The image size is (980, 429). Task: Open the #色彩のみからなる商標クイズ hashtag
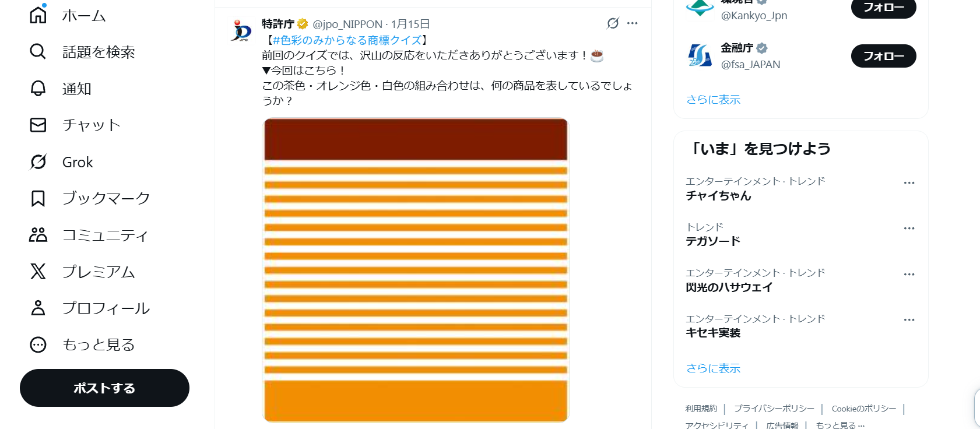pyautogui.click(x=345, y=40)
